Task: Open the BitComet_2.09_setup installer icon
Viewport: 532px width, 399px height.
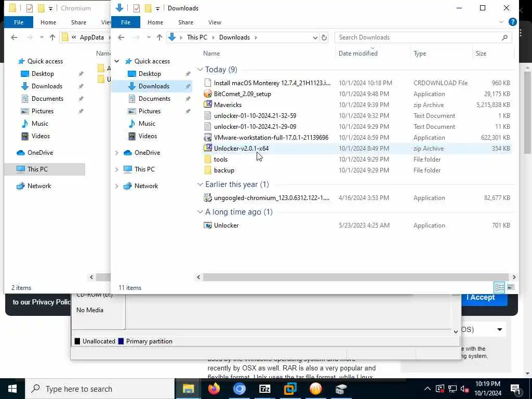Action: [208, 94]
